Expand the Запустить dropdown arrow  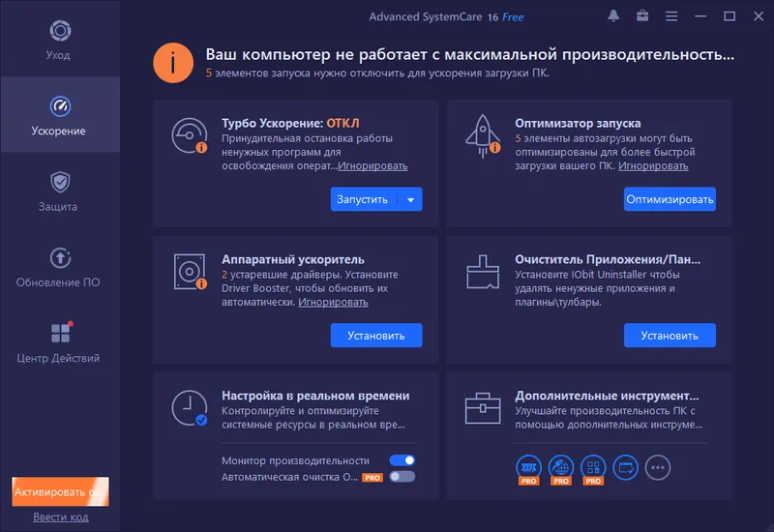[410, 199]
